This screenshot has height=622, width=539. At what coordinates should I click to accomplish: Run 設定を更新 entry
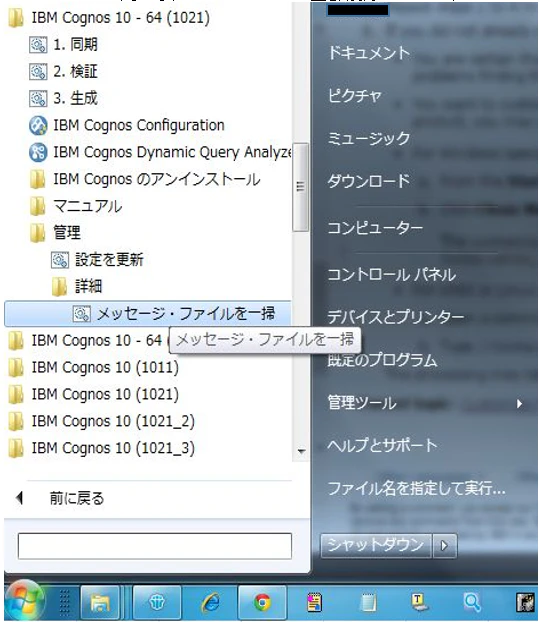(x=109, y=260)
